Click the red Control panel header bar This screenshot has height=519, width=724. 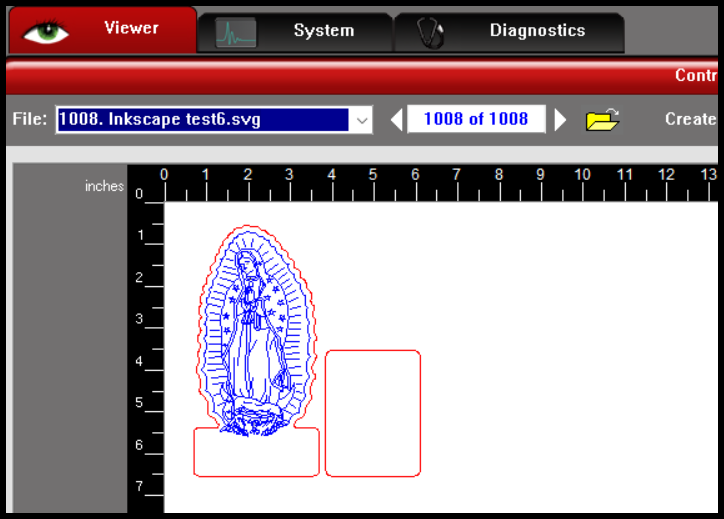click(400, 76)
